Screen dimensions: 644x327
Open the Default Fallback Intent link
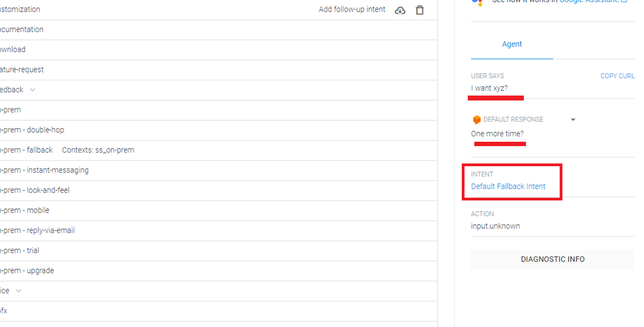pos(508,186)
